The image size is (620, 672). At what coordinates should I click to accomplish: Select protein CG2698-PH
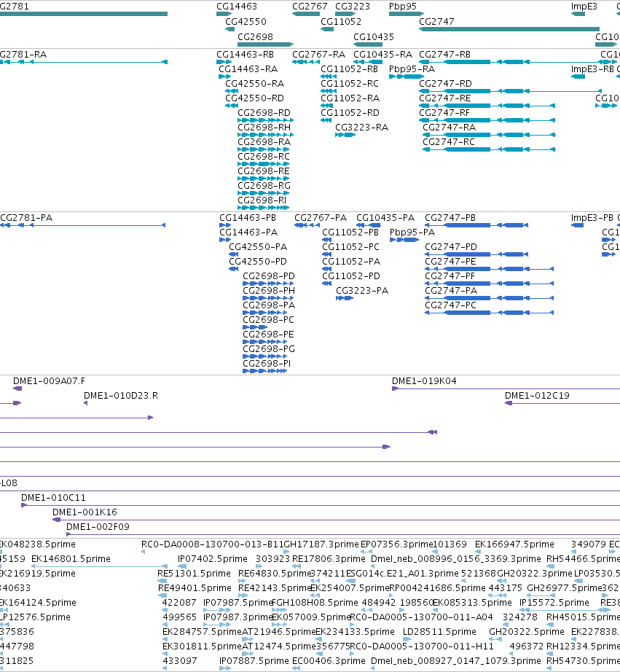tap(269, 291)
